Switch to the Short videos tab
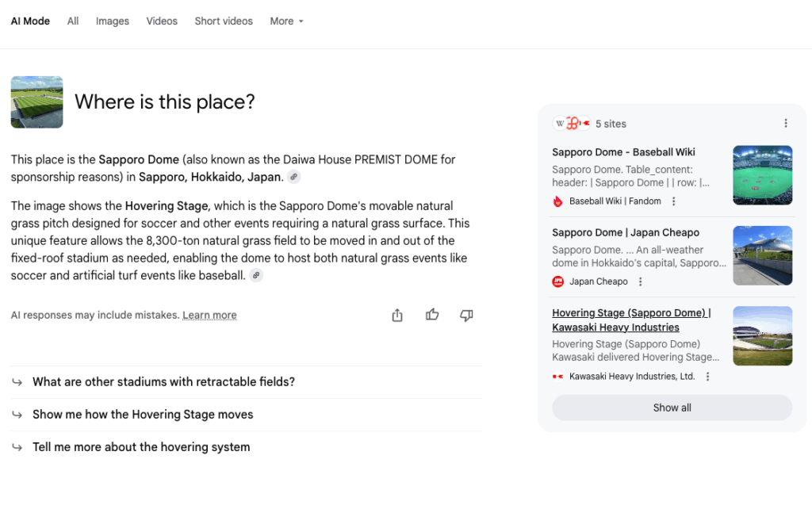The width and height of the screenshot is (812, 509). [224, 21]
